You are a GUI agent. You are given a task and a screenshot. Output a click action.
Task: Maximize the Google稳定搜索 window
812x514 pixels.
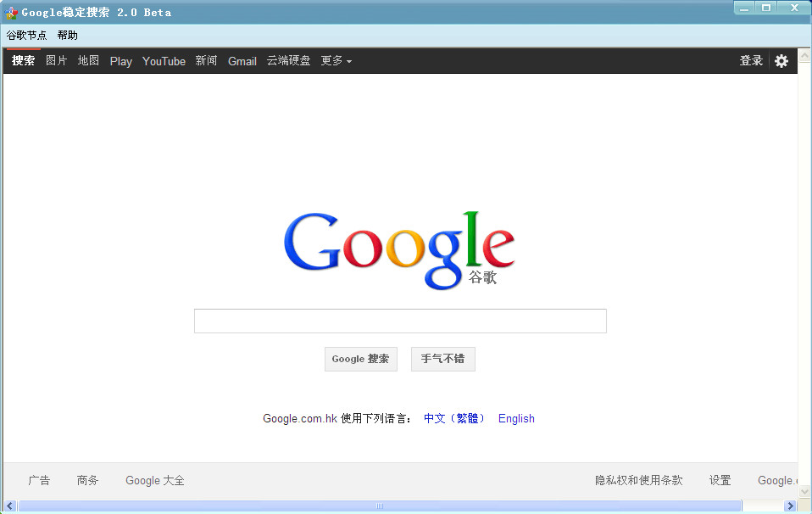tap(766, 8)
